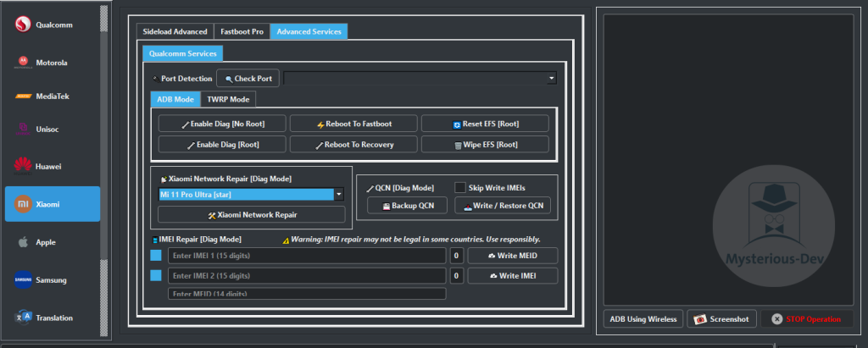This screenshot has width=868, height=348.
Task: Click the Screenshot button
Action: [722, 319]
